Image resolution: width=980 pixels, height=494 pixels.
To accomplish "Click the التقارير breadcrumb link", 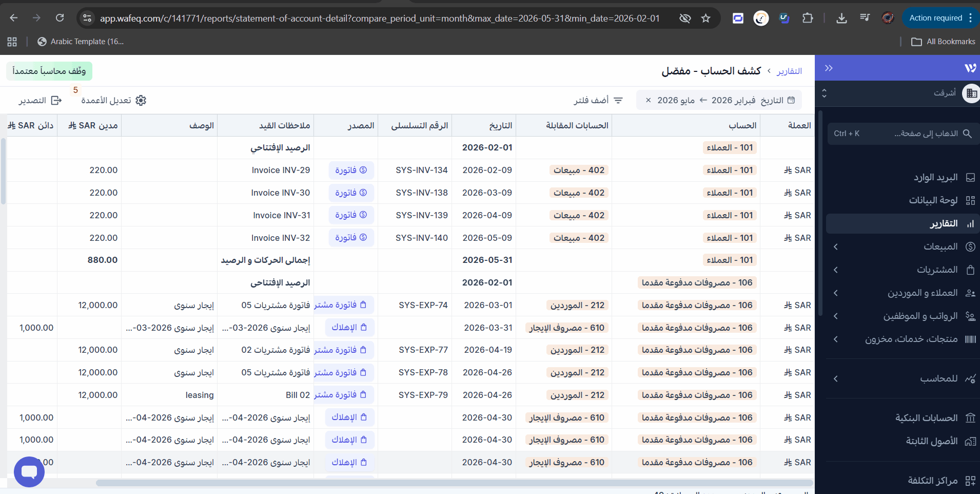I will [x=789, y=71].
